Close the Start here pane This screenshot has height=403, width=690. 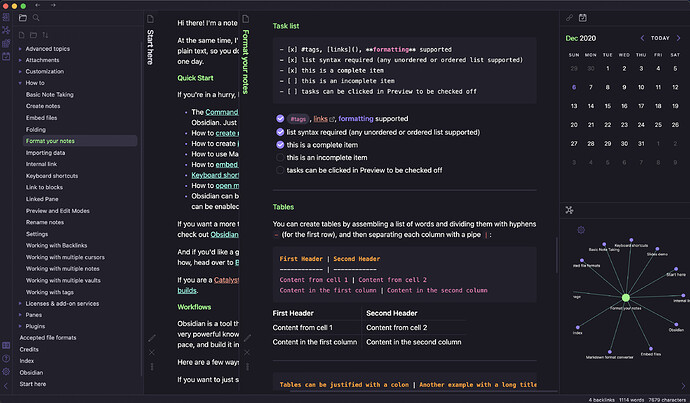(x=152, y=352)
